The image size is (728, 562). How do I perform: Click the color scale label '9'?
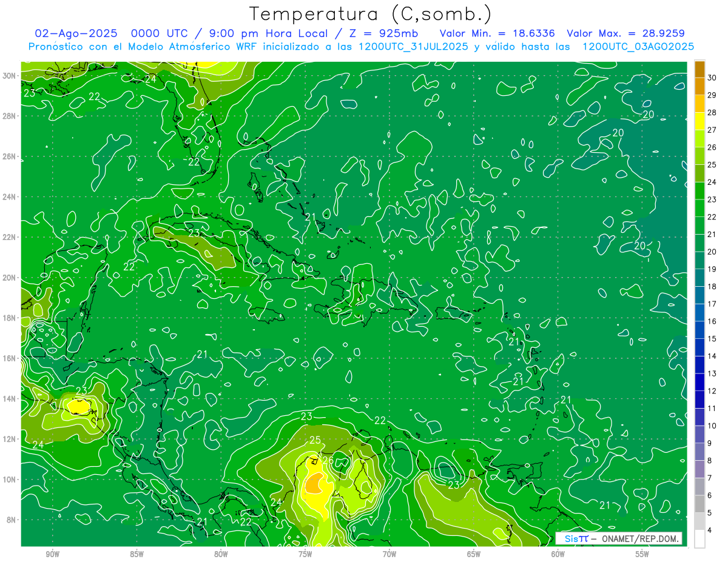[x=710, y=443]
